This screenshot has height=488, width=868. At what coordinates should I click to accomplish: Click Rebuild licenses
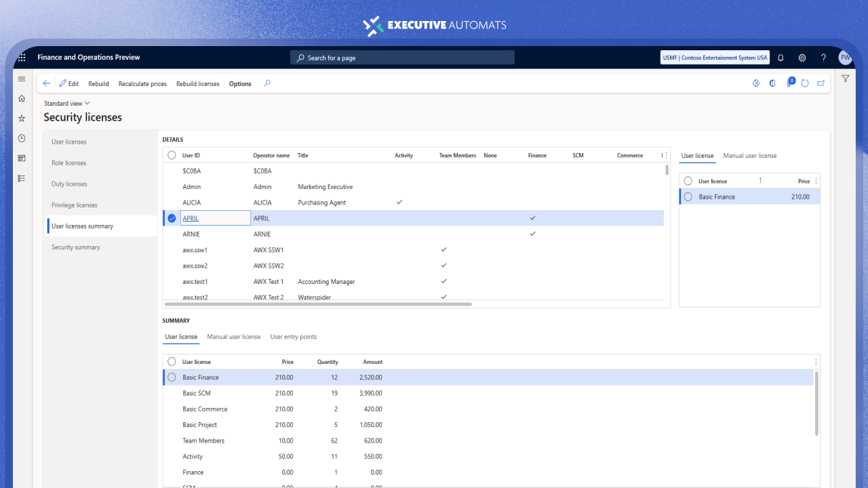(198, 83)
